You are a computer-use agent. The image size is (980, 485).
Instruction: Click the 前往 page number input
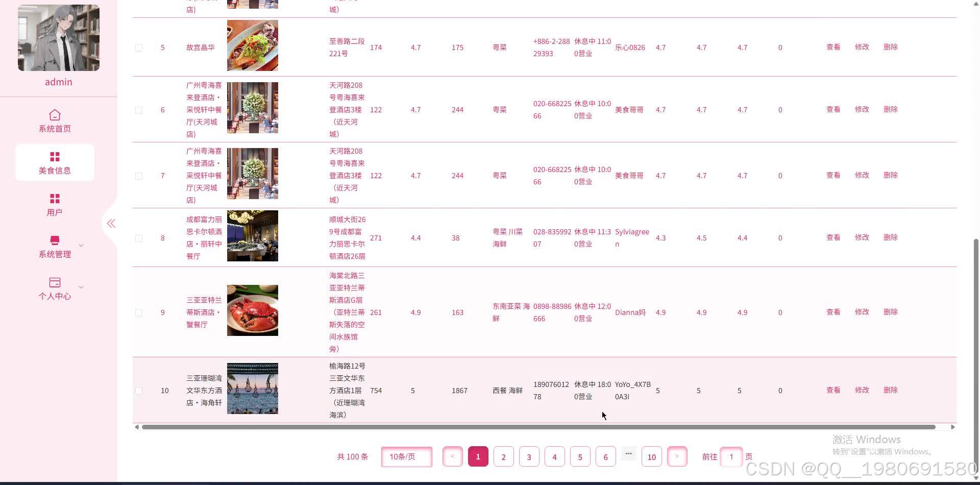731,456
